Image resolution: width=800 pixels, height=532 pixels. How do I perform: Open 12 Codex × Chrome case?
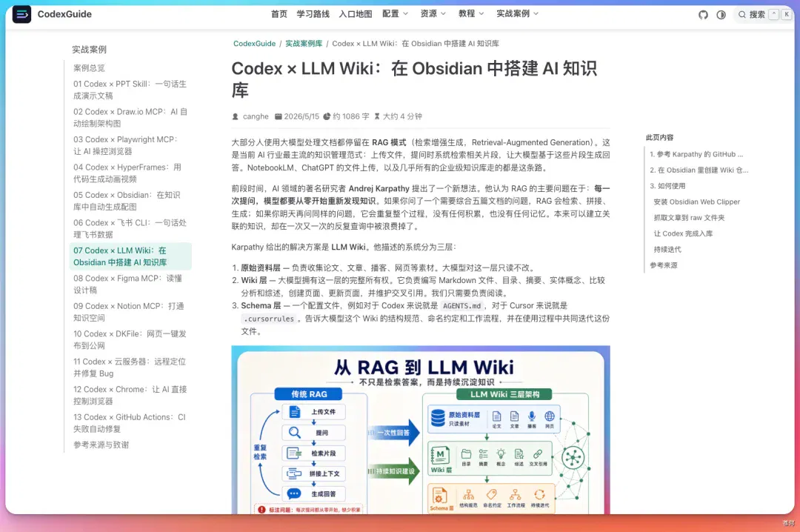pyautogui.click(x=130, y=395)
